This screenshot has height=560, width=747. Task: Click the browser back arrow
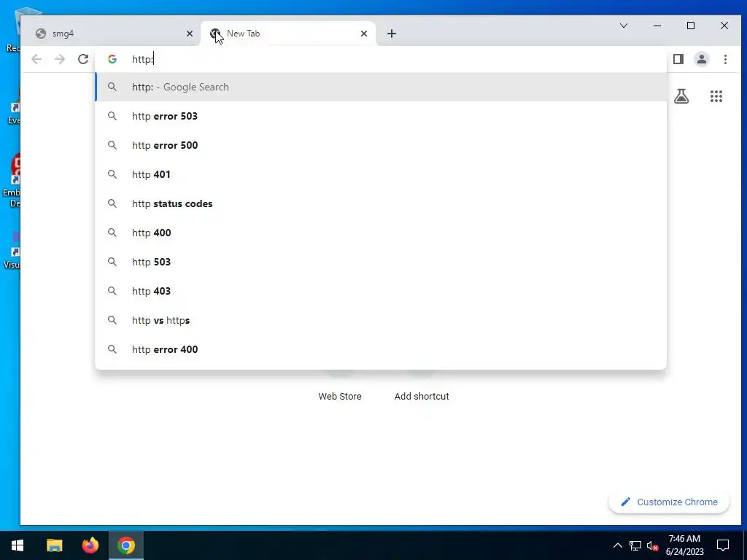(36, 59)
